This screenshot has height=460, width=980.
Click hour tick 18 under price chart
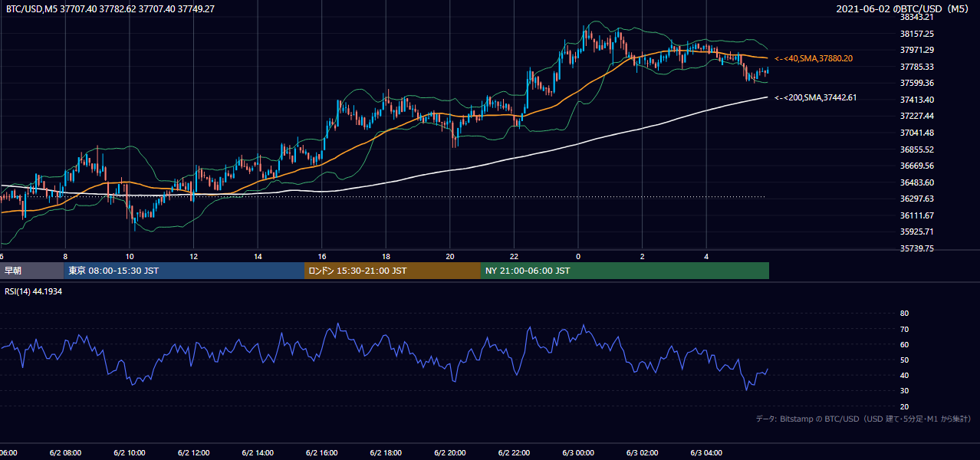click(386, 257)
